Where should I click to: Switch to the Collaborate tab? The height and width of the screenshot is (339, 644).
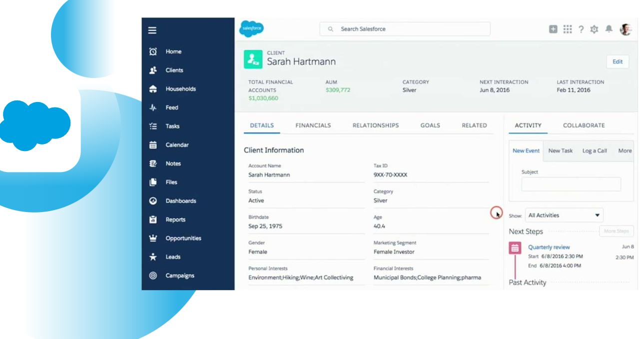point(584,125)
